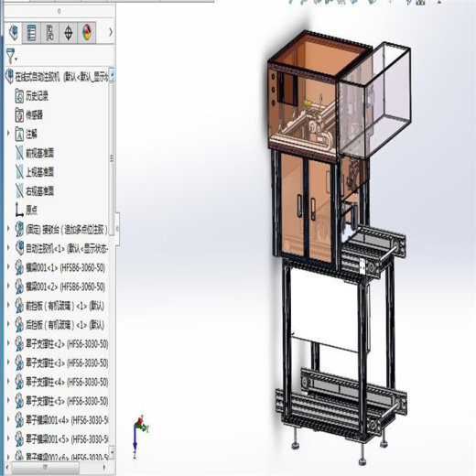The height and width of the screenshot is (476, 476).
Task: Click the 罩子横梁001<5> part icon
Action: (x=19, y=439)
